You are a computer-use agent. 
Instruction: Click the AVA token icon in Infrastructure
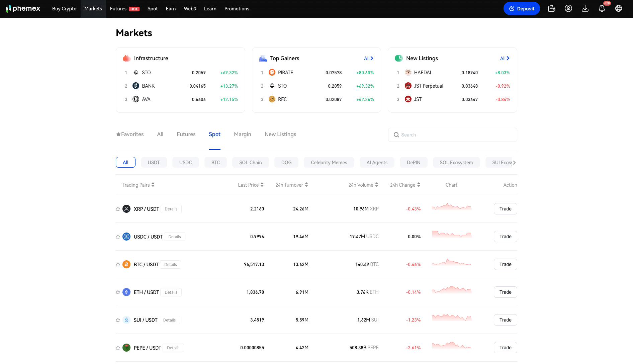tap(136, 99)
